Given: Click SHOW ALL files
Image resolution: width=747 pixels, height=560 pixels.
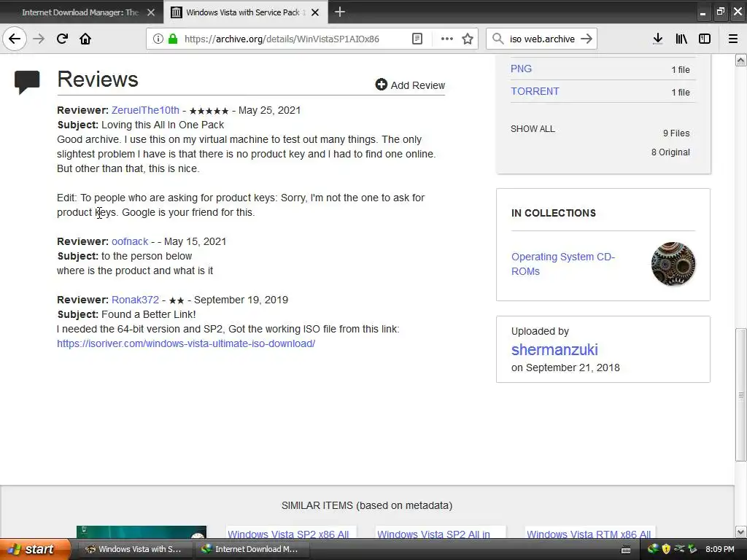Looking at the screenshot, I should pos(532,128).
